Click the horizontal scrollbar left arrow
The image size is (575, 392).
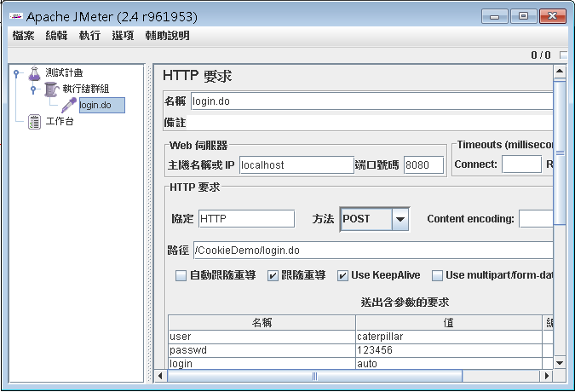160,376
